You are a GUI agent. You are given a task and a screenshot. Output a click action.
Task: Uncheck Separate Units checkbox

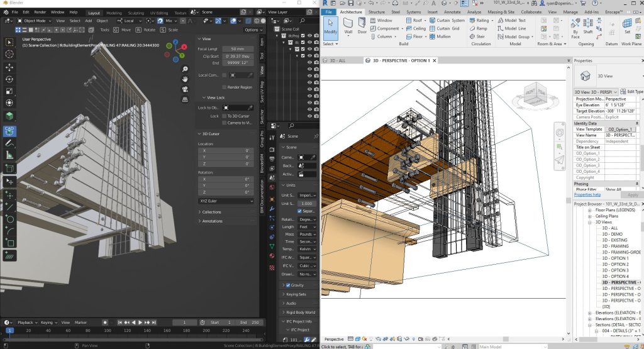point(299,211)
